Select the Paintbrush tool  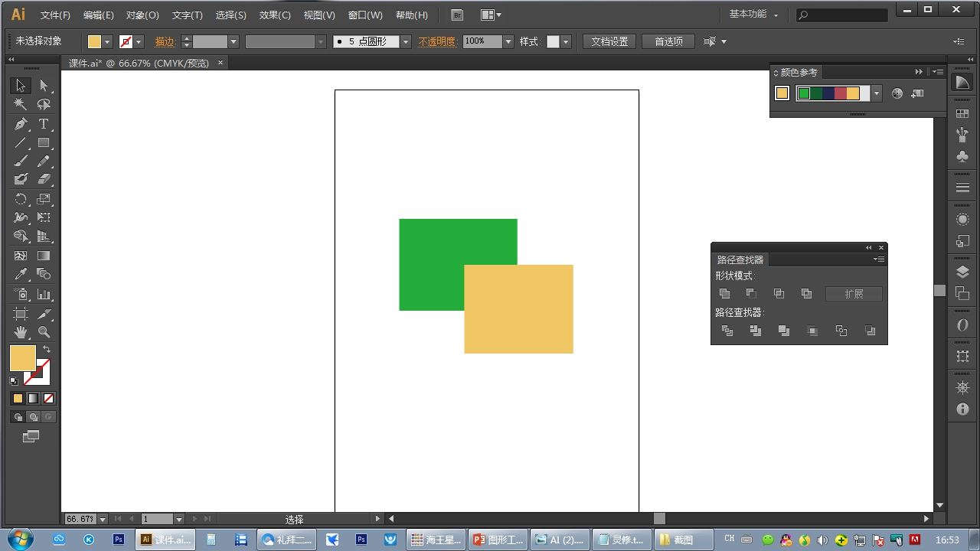21,161
